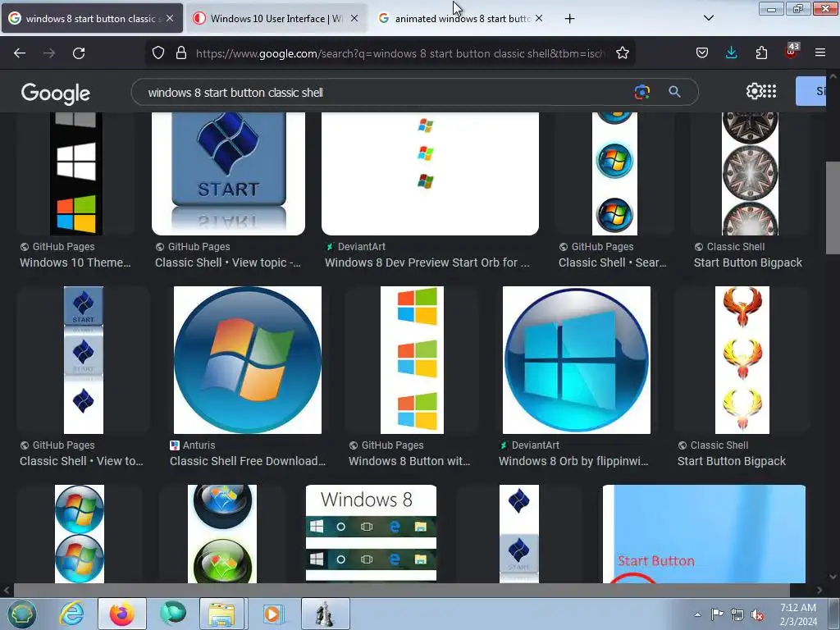Open the Google apps grid
Image resolution: width=840 pixels, height=630 pixels.
pyautogui.click(x=769, y=91)
